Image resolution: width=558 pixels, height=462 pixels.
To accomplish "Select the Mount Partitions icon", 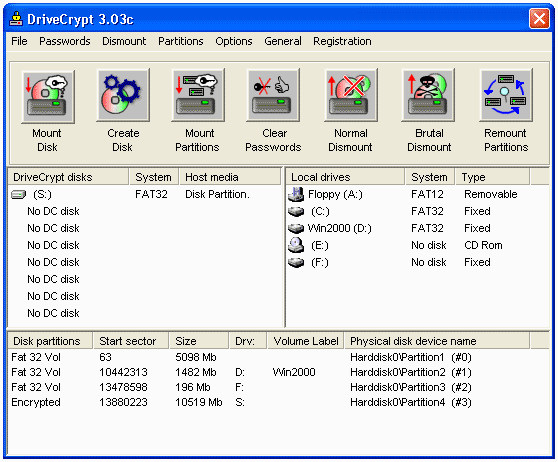I will tap(198, 96).
